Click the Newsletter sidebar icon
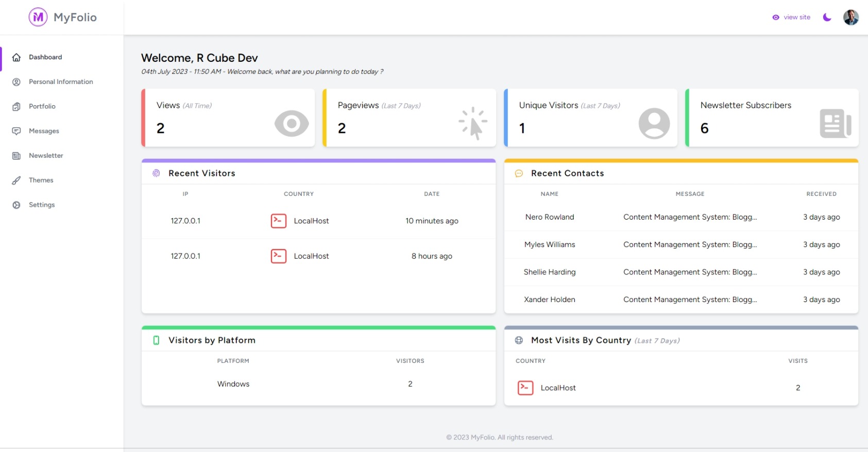This screenshot has width=868, height=452. [16, 156]
